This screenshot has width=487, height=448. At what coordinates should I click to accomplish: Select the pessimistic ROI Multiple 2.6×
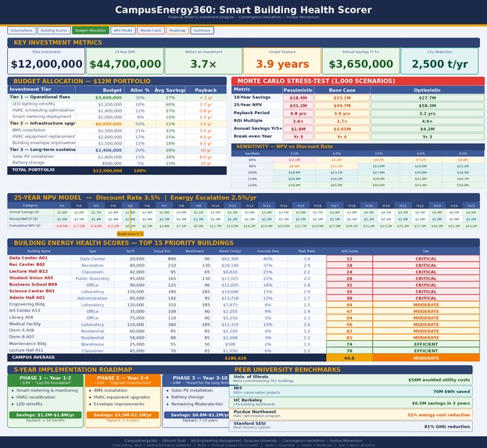[298, 121]
